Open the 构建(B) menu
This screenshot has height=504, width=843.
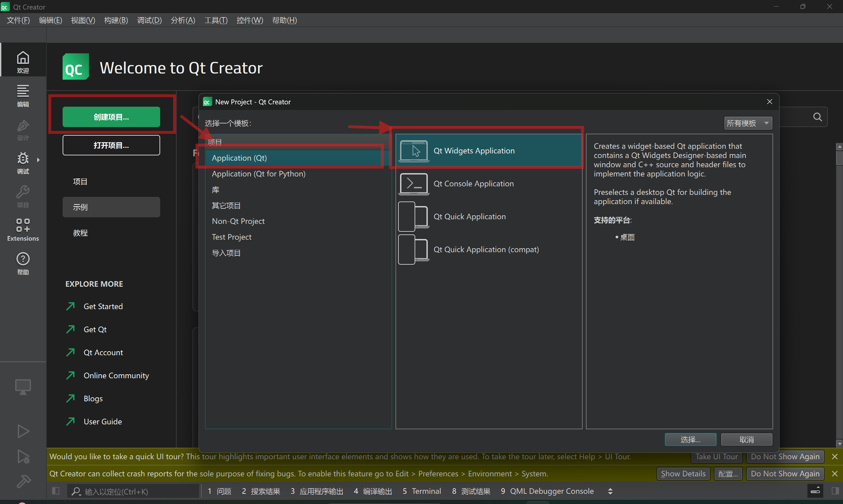(116, 20)
